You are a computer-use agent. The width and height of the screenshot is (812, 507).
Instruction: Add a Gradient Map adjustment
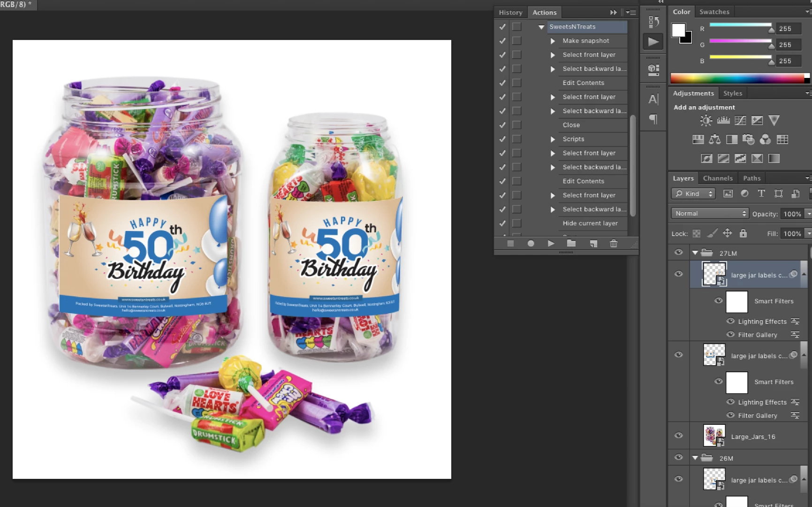point(774,159)
